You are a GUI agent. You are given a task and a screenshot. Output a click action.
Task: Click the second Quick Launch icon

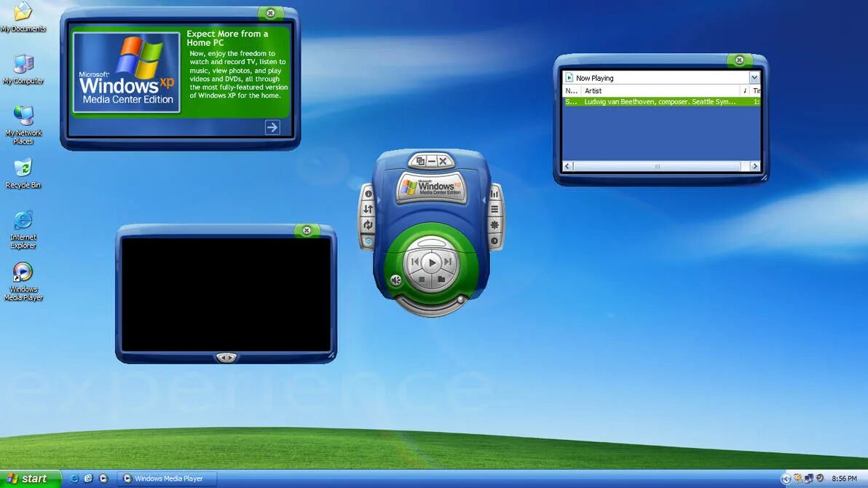(89, 479)
